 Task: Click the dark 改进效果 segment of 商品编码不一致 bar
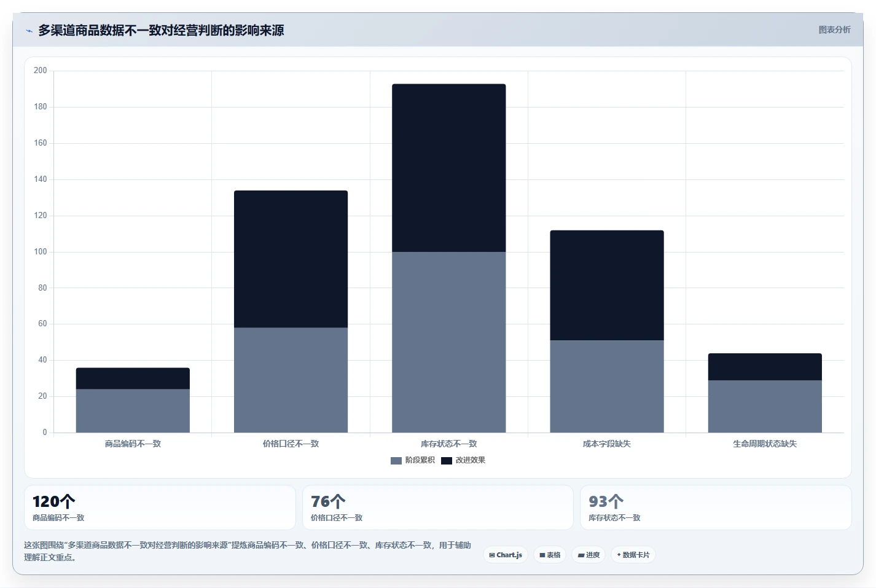click(x=133, y=378)
